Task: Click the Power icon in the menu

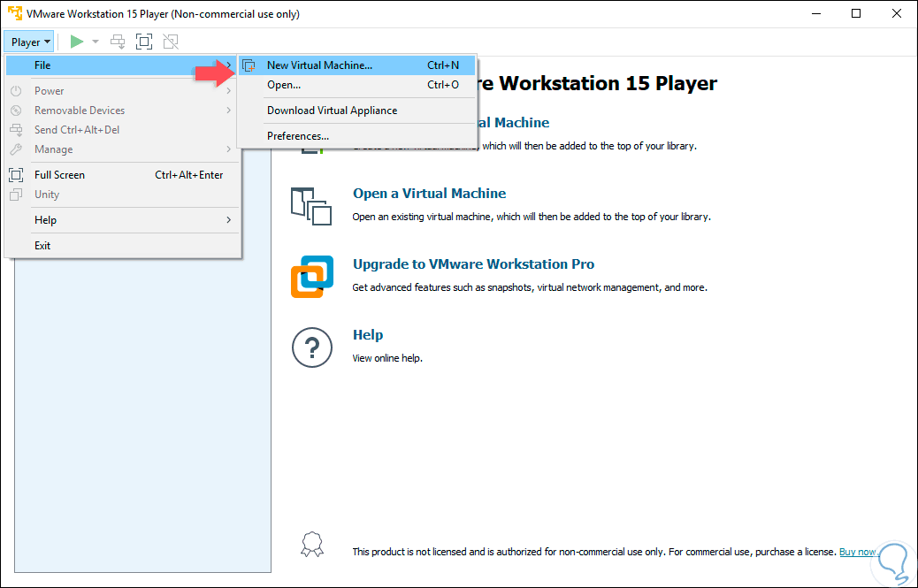Action: [17, 91]
